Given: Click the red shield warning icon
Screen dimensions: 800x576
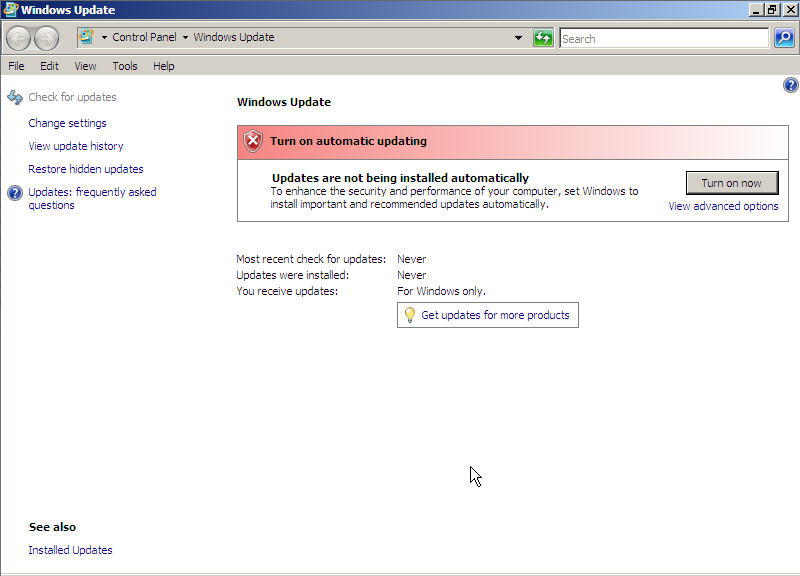Looking at the screenshot, I should tap(253, 141).
